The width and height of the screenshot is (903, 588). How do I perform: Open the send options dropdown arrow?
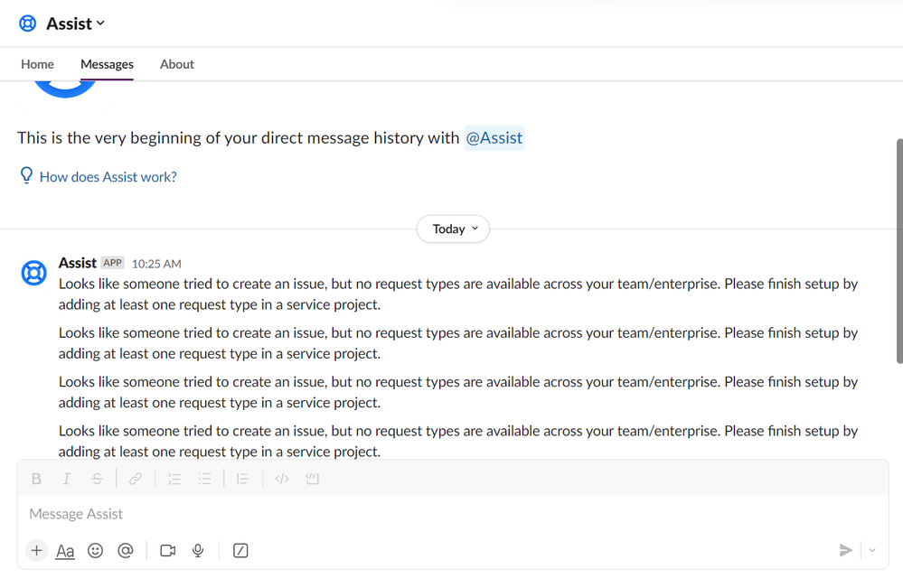872,551
